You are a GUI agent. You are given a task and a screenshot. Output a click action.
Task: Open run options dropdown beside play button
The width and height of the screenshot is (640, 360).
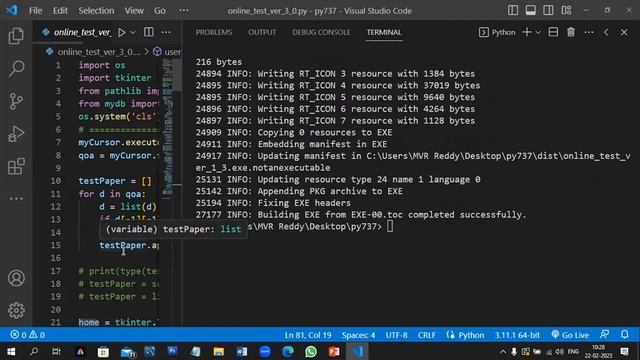133,32
